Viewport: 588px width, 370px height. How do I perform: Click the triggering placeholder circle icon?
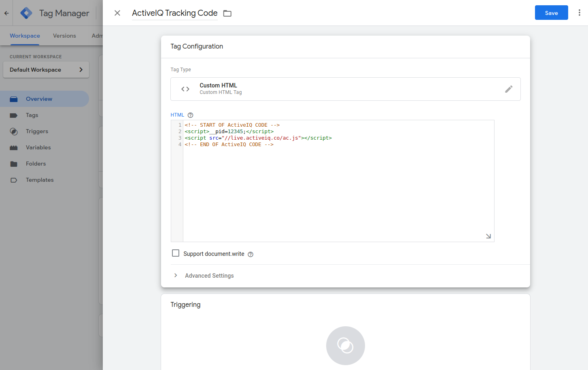tap(346, 346)
